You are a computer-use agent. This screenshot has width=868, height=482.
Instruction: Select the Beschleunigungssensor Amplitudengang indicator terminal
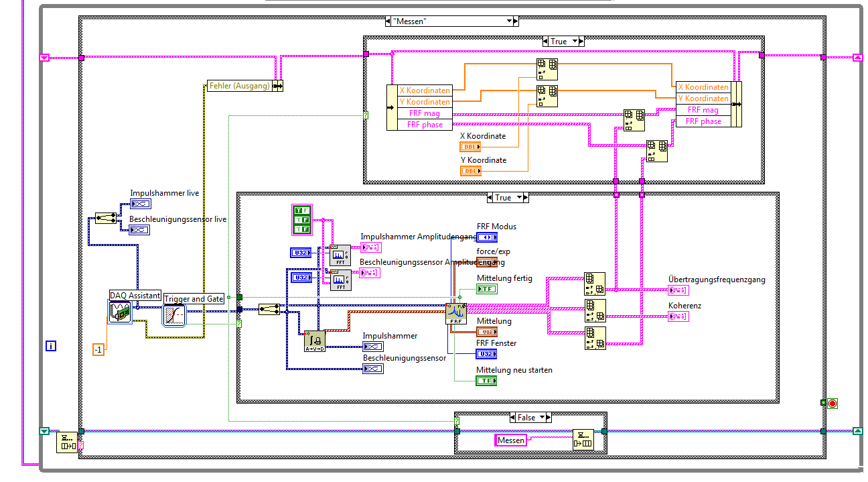point(369,272)
